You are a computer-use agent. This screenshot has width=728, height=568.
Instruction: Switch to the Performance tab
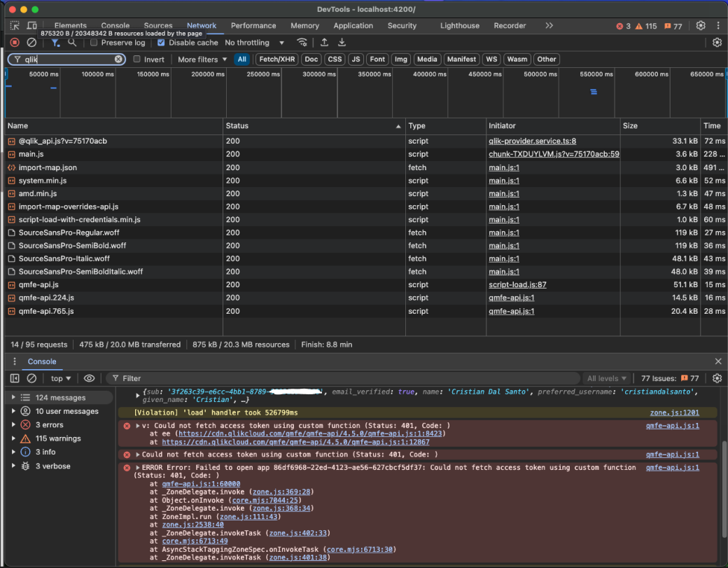pos(253,26)
